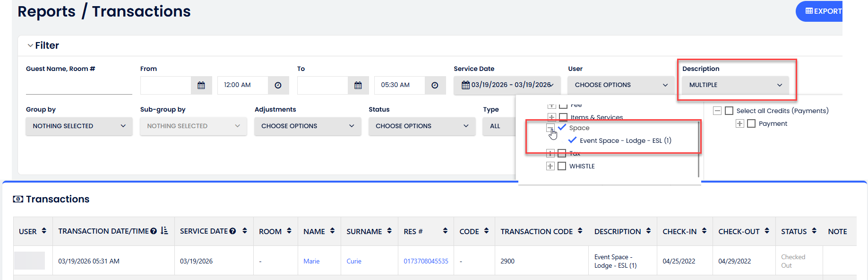Image resolution: width=868 pixels, height=280 pixels.
Task: Open the Status filter dropdown
Action: coord(421,126)
